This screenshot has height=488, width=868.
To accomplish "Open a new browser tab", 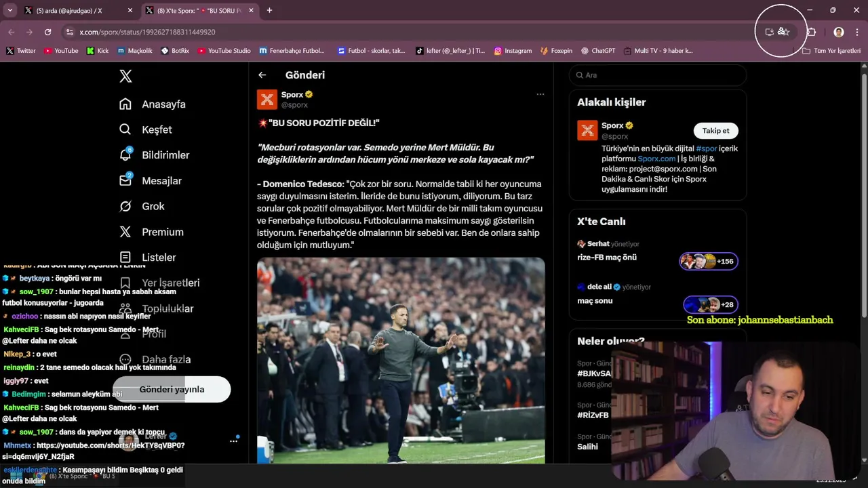I will [x=269, y=10].
